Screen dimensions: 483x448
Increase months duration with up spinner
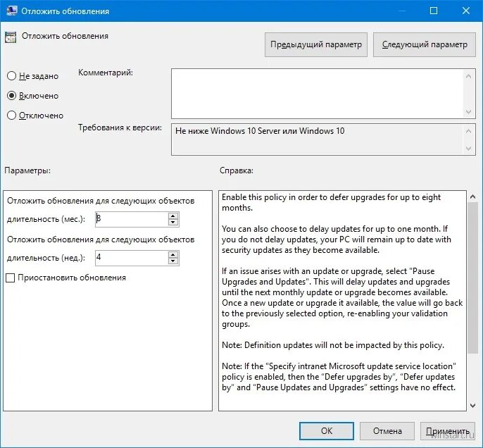click(x=173, y=216)
